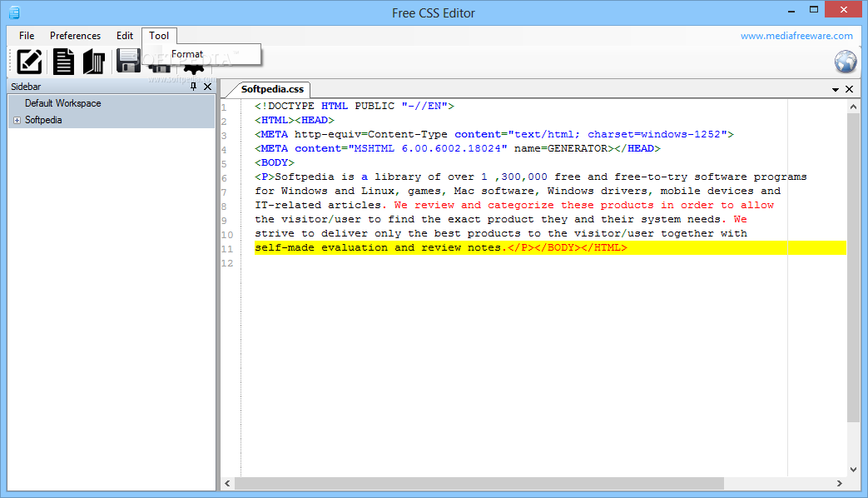
Task: Click the <BODY> tag line
Action: [275, 162]
